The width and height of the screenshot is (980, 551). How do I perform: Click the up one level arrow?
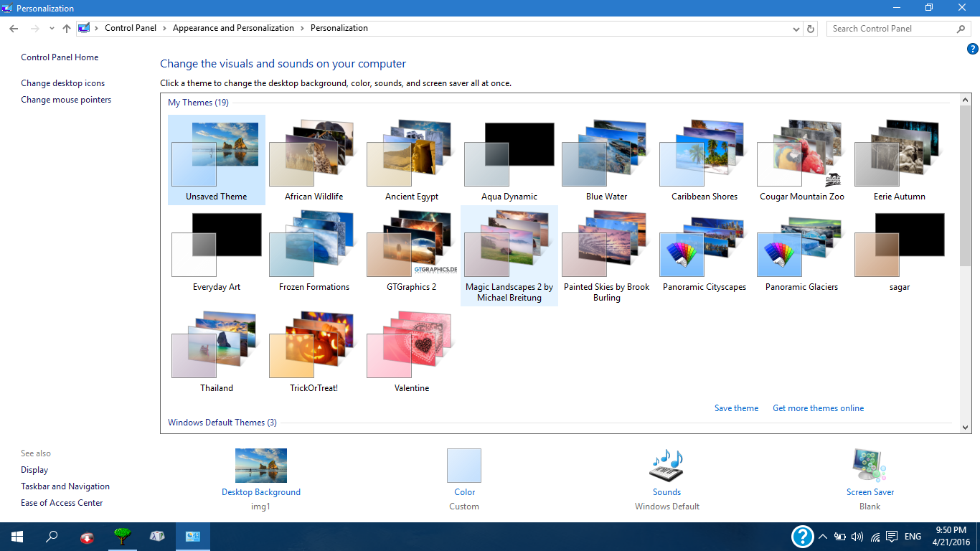click(x=66, y=28)
